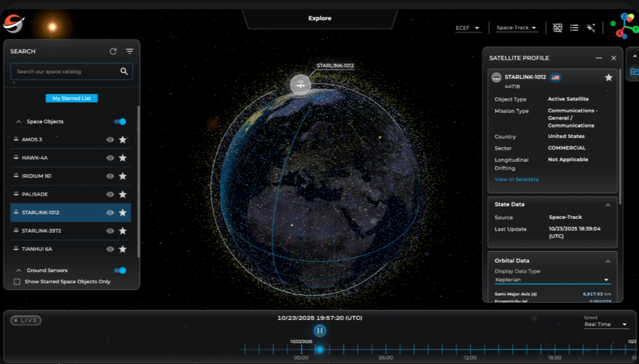Open the View in Seradata link
The image size is (639, 364).
click(x=516, y=179)
